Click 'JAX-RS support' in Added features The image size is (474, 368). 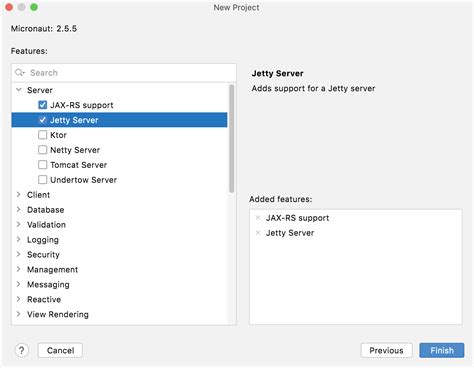(x=297, y=218)
